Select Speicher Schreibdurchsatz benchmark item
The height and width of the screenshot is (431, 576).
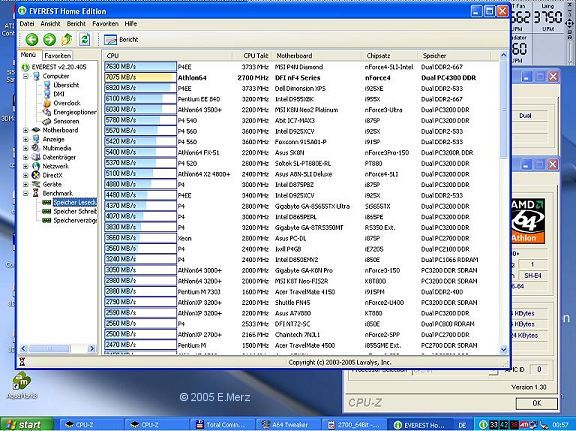75,211
